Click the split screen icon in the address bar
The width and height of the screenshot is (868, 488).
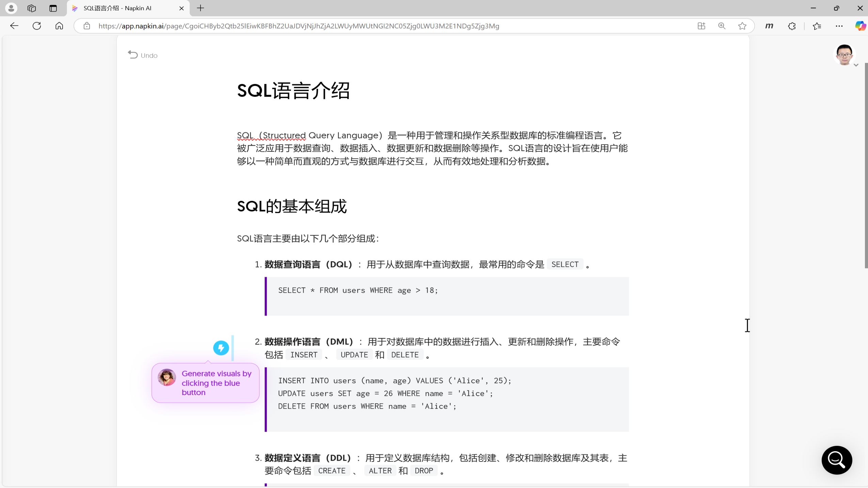701,26
